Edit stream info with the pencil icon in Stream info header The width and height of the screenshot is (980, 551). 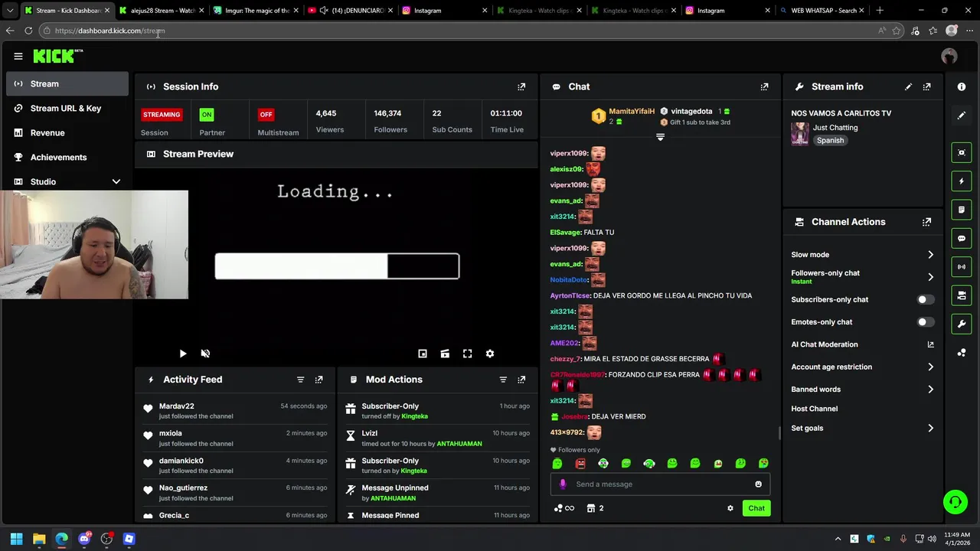908,86
